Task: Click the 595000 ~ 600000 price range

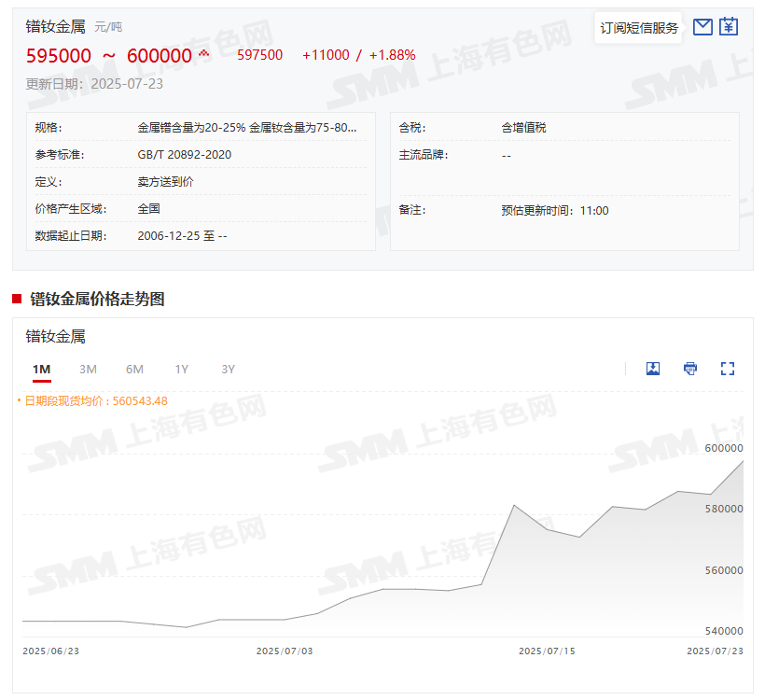Action: (x=108, y=56)
